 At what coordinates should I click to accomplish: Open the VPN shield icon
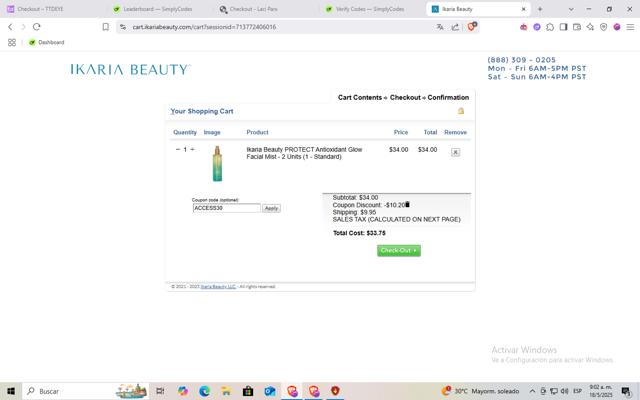coord(604,27)
